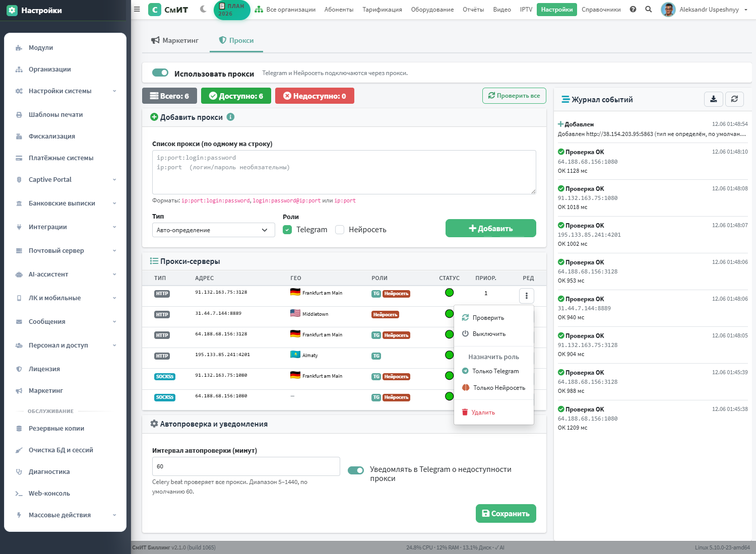Click the hamburger menu icon
Viewport: 756px width, 554px height.
click(137, 9)
